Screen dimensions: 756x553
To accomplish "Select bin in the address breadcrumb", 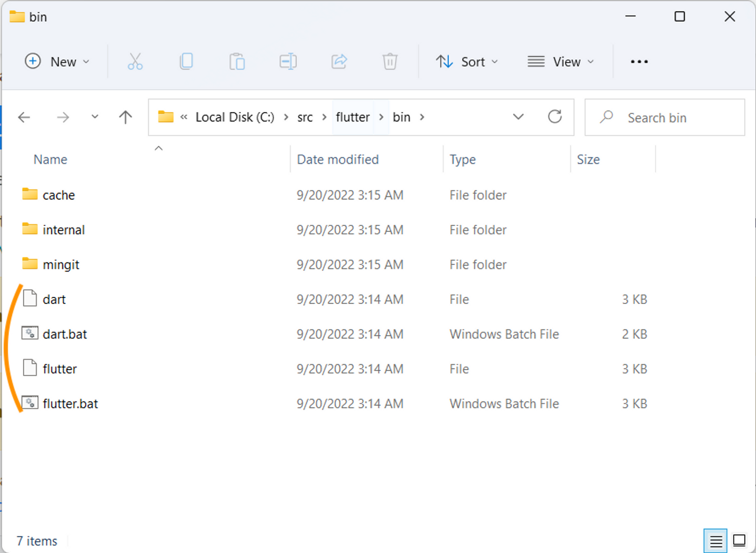I will (402, 117).
